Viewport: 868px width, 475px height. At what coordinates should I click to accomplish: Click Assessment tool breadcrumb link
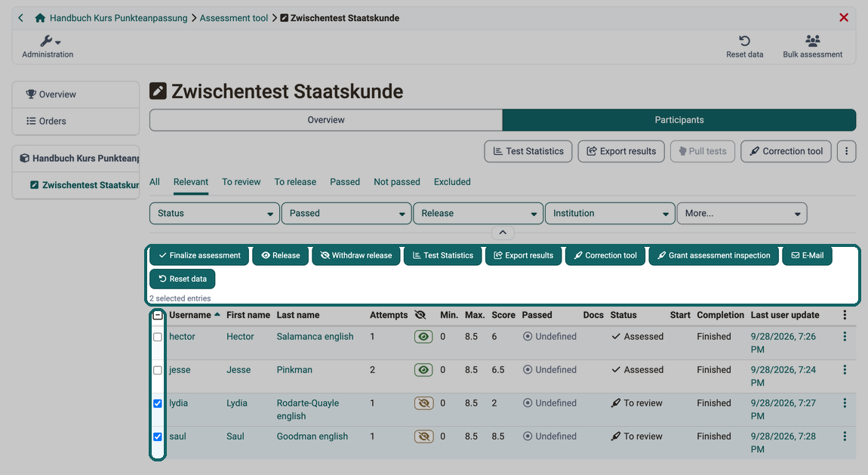(x=234, y=17)
